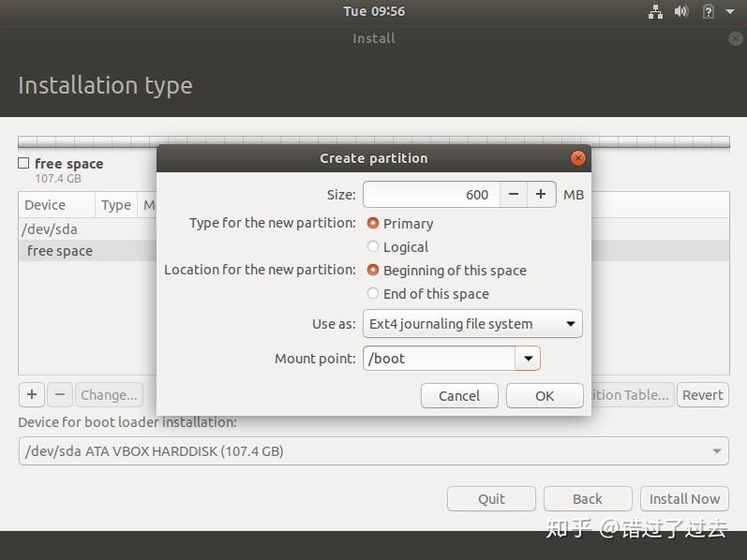Remove partition with the minus icon
Screen dimensions: 747x560
coord(60,395)
